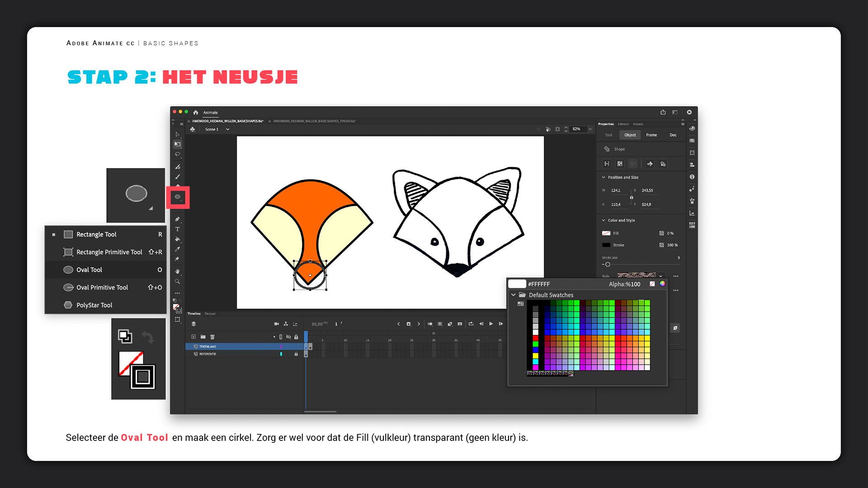The width and height of the screenshot is (868, 488).
Task: Collapse the Default Swatches folder
Action: (x=514, y=295)
